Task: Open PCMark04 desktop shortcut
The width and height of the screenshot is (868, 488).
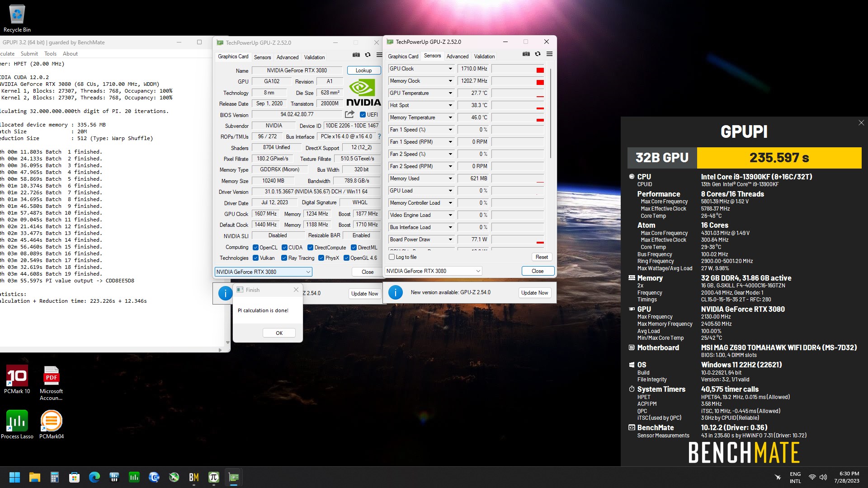Action: (x=51, y=424)
